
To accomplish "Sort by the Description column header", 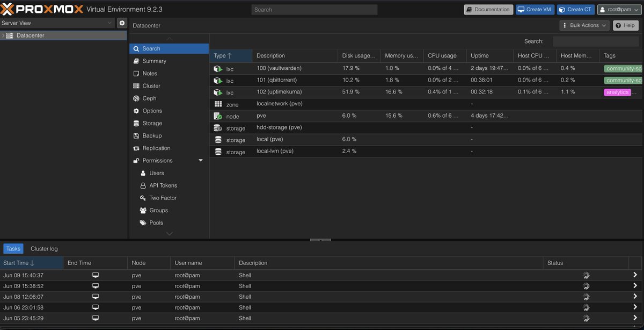I will 295,55.
